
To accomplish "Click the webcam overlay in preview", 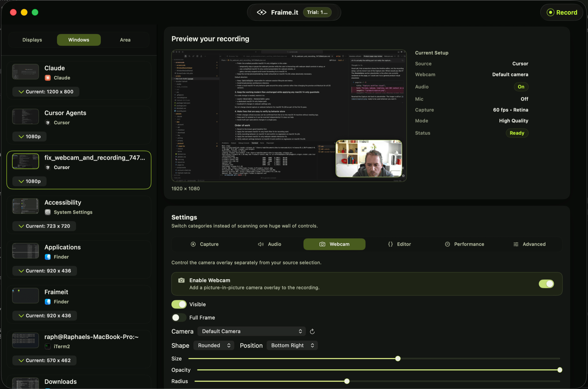I will [x=368, y=159].
